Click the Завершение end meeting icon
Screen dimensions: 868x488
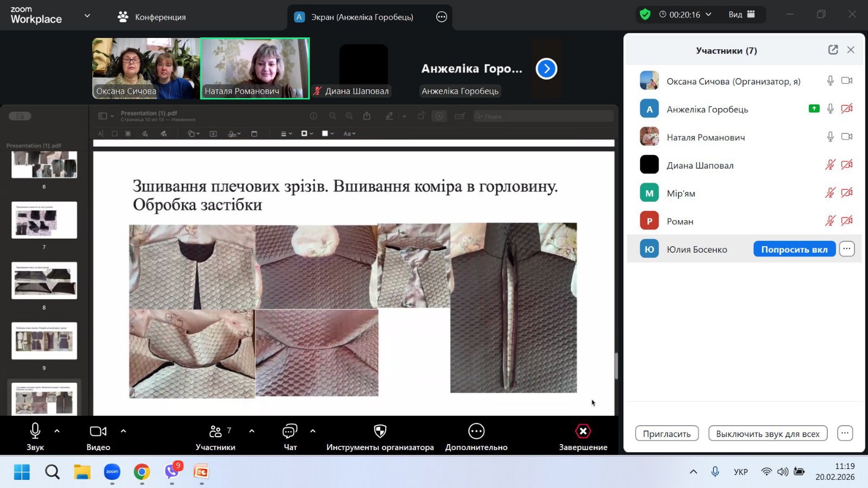coord(583,432)
